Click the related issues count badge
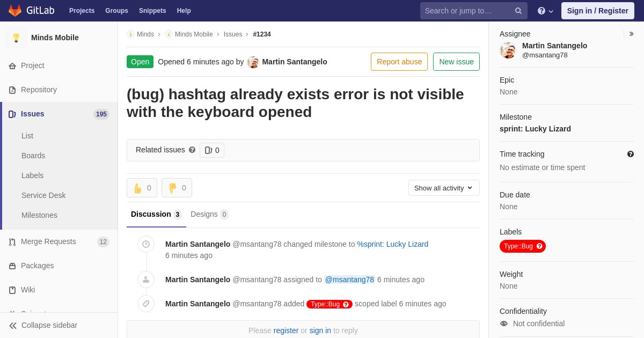The height and width of the screenshot is (338, 644). (212, 150)
